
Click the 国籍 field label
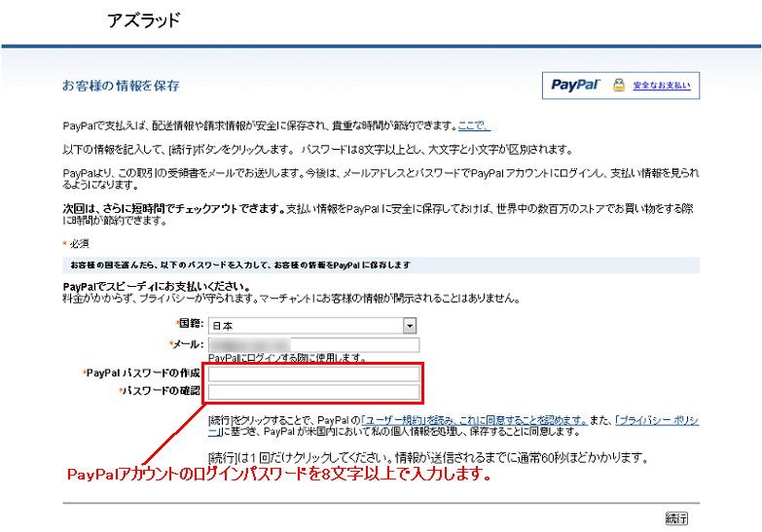pos(191,324)
